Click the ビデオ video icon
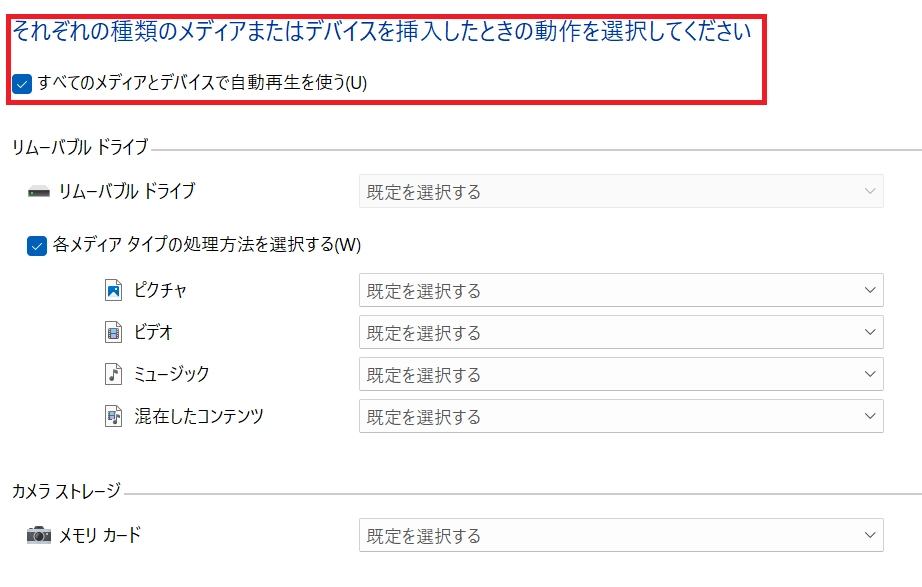 113,333
